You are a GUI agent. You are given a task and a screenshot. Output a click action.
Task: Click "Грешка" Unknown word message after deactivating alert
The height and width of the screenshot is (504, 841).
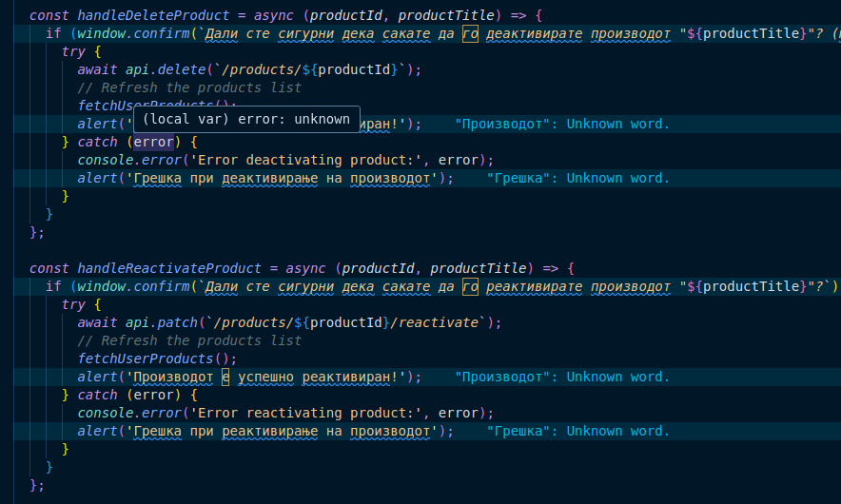pos(578,178)
